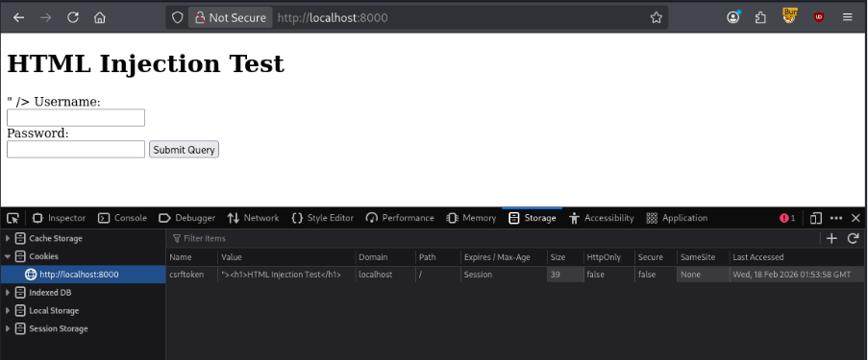Select the Storage tab
The height and width of the screenshot is (360, 868).
click(x=532, y=218)
